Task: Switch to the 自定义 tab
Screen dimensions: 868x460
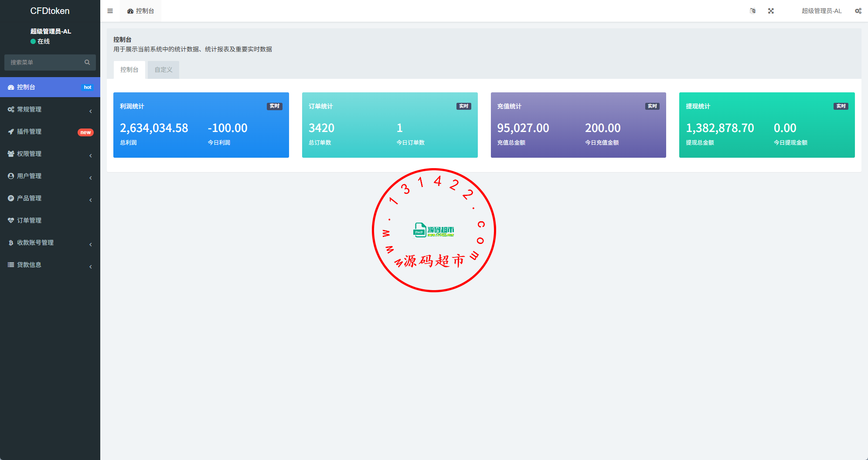Action: 163,70
